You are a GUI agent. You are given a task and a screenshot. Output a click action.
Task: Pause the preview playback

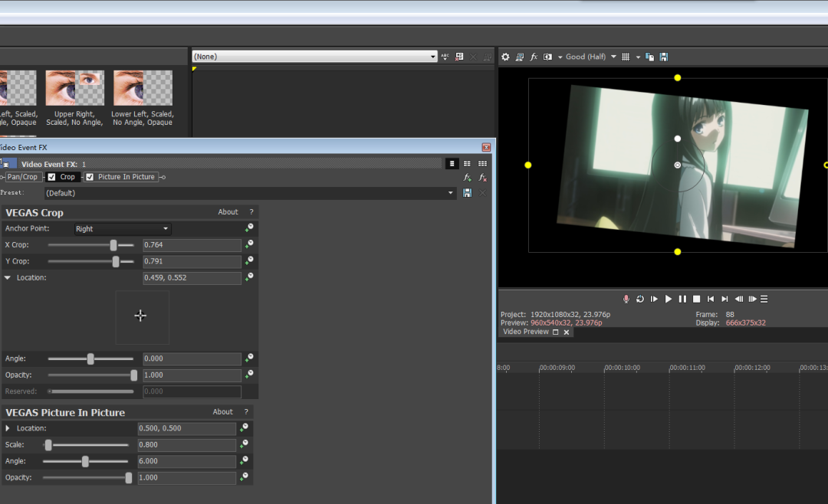(x=682, y=299)
